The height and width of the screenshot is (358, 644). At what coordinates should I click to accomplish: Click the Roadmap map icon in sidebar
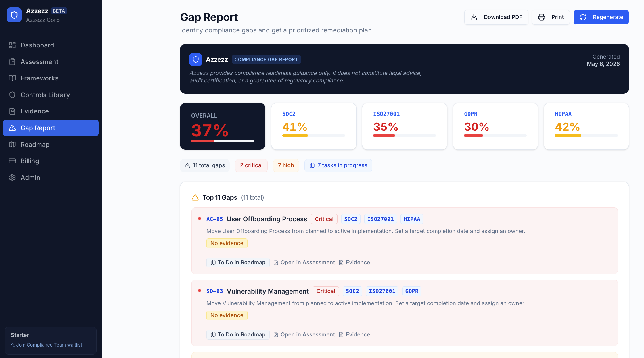12,145
